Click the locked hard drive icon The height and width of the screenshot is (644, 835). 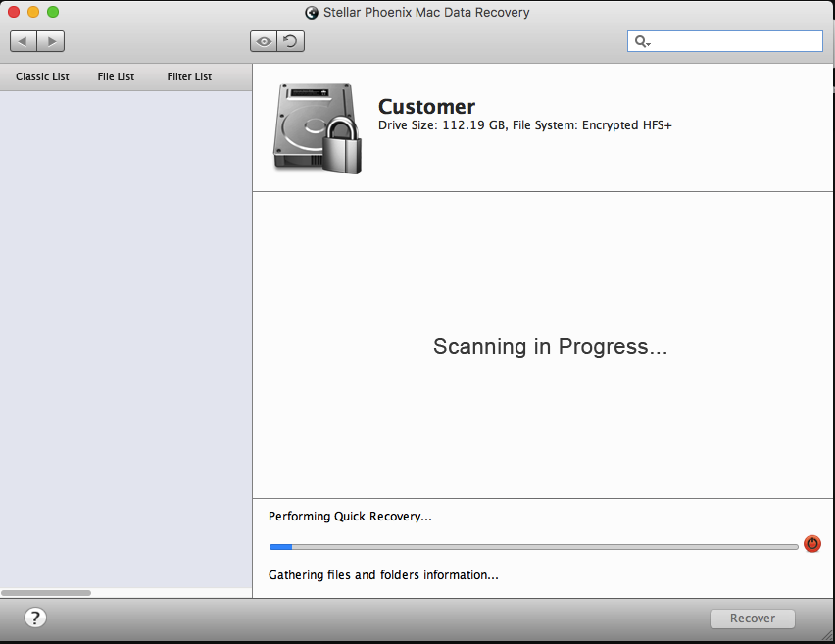[318, 128]
